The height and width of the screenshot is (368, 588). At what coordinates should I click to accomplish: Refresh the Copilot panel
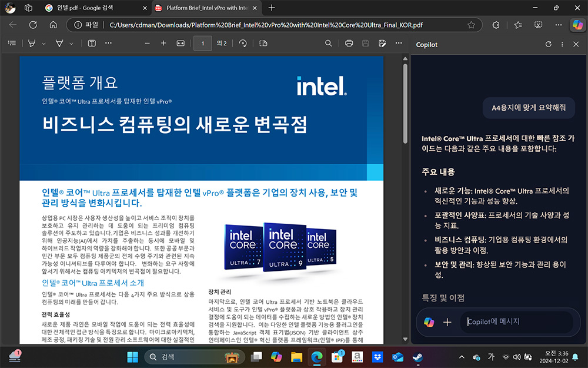(548, 44)
